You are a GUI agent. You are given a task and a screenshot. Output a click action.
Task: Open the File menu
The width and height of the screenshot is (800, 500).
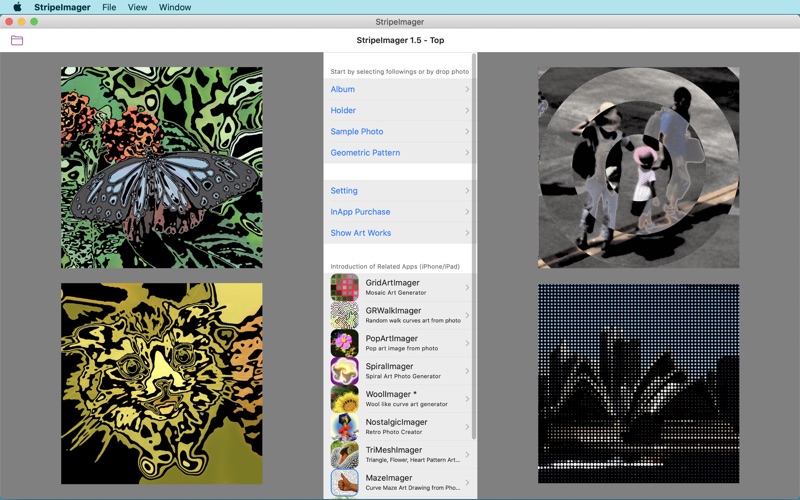coord(109,7)
